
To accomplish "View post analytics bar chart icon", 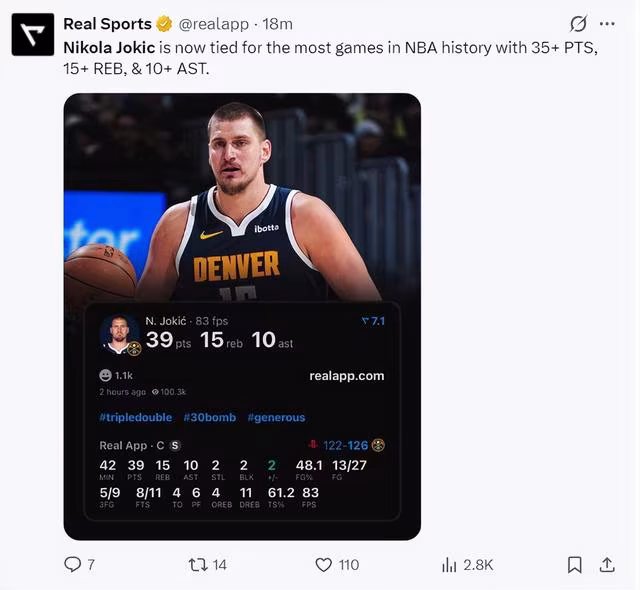I will pos(449,565).
